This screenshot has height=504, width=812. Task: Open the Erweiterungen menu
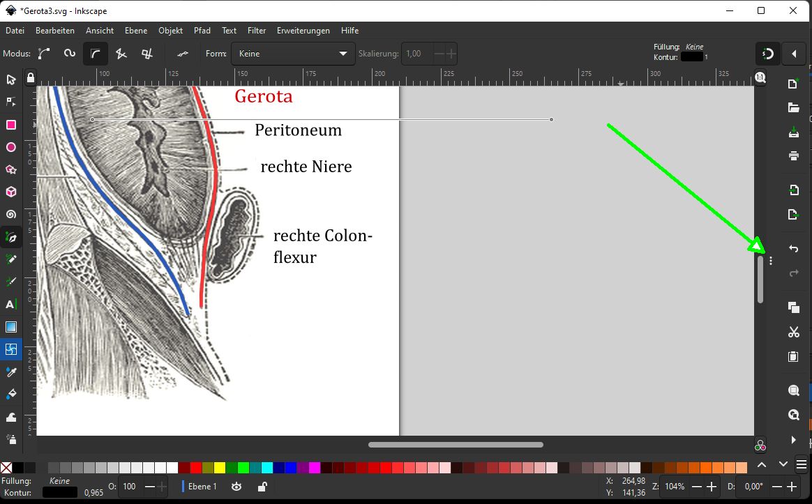303,31
